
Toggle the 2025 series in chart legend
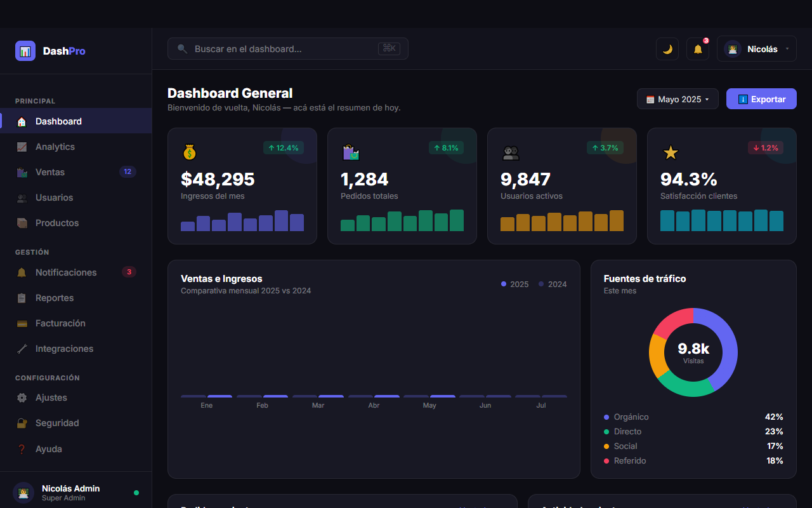514,284
